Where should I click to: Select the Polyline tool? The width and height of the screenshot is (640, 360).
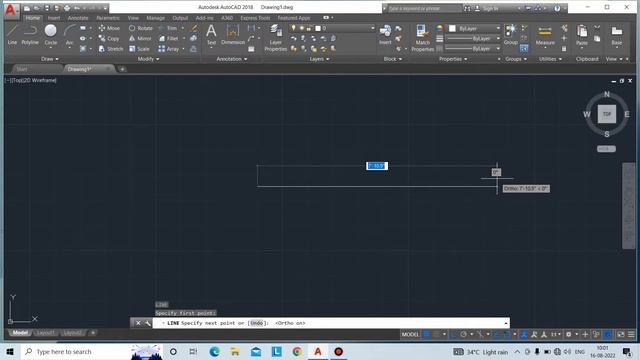[x=30, y=34]
